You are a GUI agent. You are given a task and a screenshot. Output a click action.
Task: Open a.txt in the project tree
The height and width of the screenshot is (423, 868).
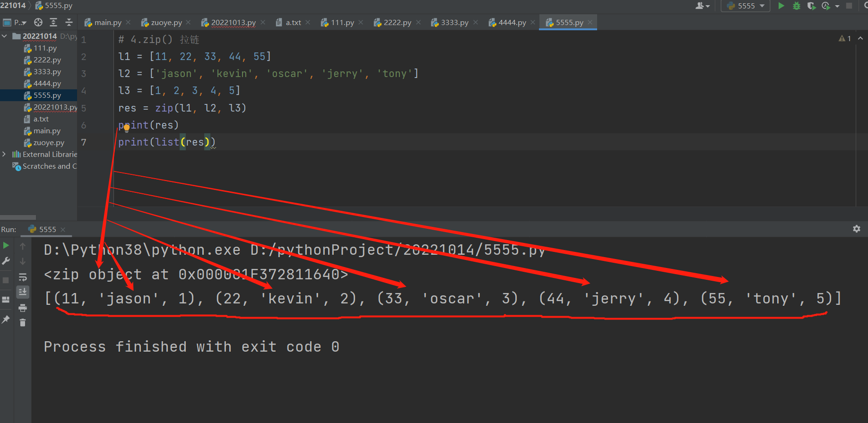pos(41,119)
